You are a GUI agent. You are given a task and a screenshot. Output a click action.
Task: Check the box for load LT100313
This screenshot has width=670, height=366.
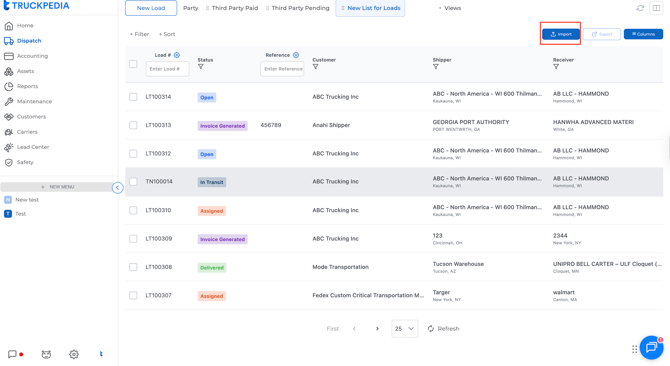coord(133,125)
